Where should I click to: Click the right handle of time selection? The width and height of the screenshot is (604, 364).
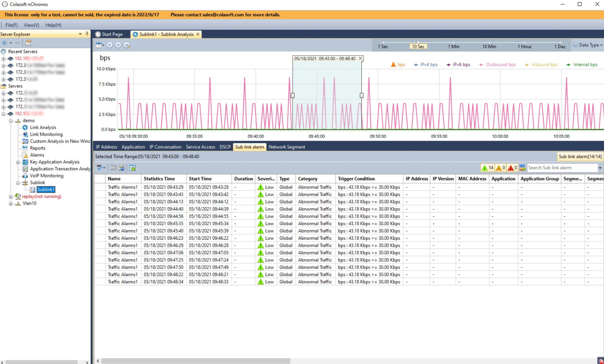pos(362,95)
